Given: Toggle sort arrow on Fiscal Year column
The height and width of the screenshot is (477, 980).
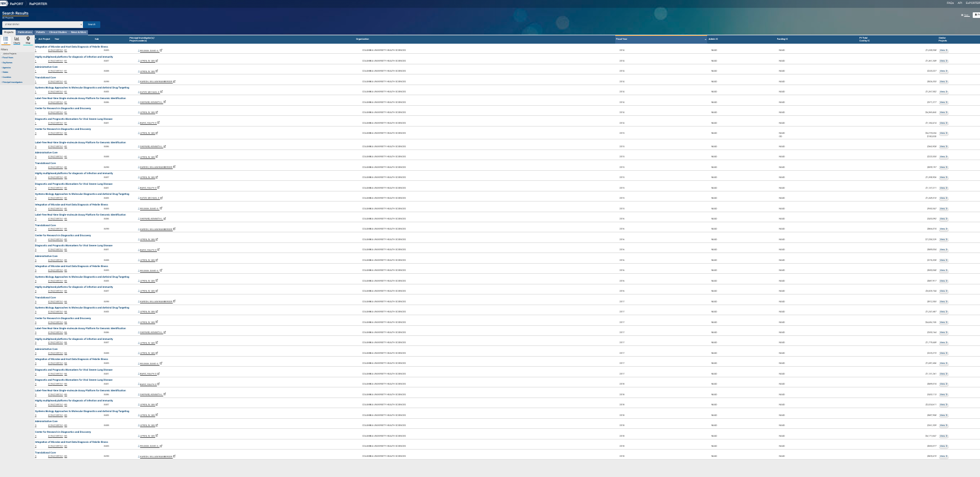Looking at the screenshot, I should click(705, 39).
